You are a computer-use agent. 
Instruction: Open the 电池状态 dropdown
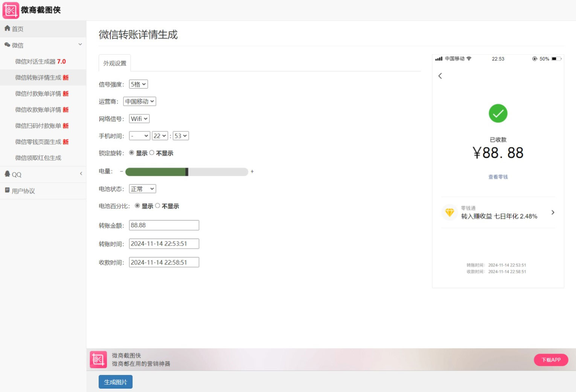click(x=142, y=189)
